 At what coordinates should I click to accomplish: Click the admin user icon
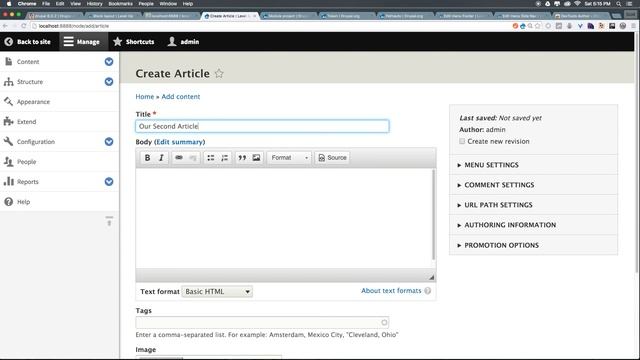click(x=172, y=42)
